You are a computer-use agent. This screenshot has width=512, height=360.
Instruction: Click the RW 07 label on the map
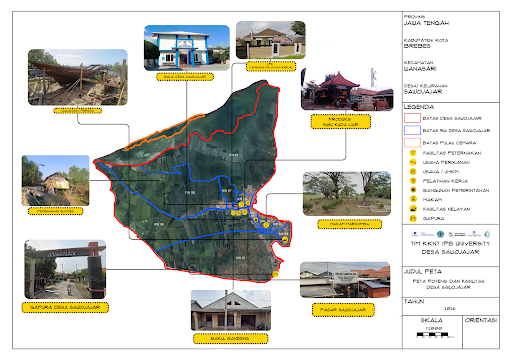tap(227, 191)
